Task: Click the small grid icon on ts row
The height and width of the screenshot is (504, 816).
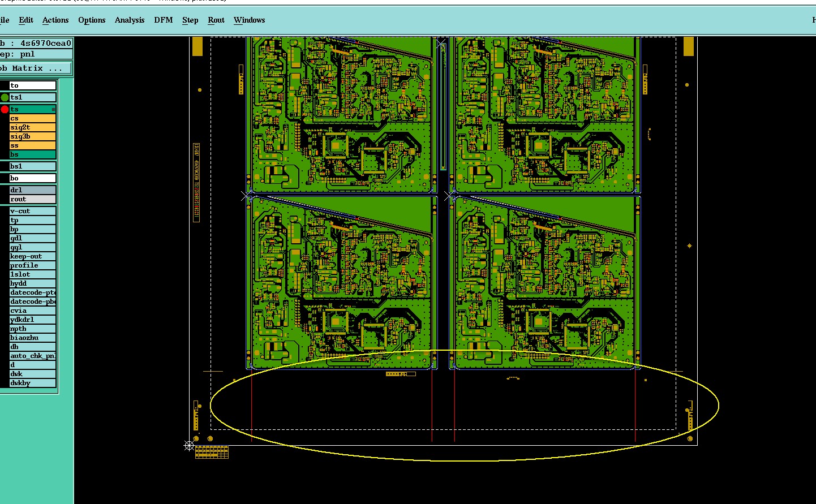Action: pyautogui.click(x=54, y=109)
